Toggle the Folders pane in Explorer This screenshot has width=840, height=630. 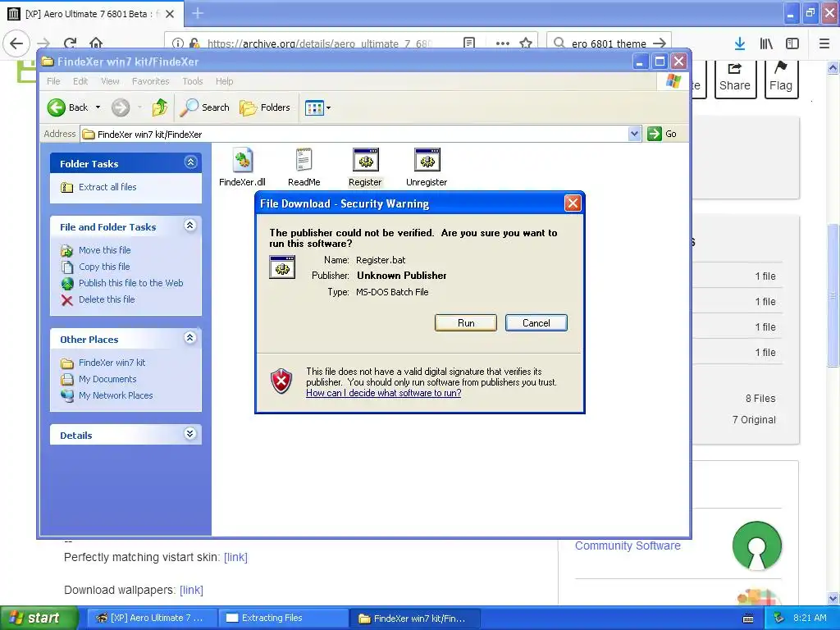[265, 107]
